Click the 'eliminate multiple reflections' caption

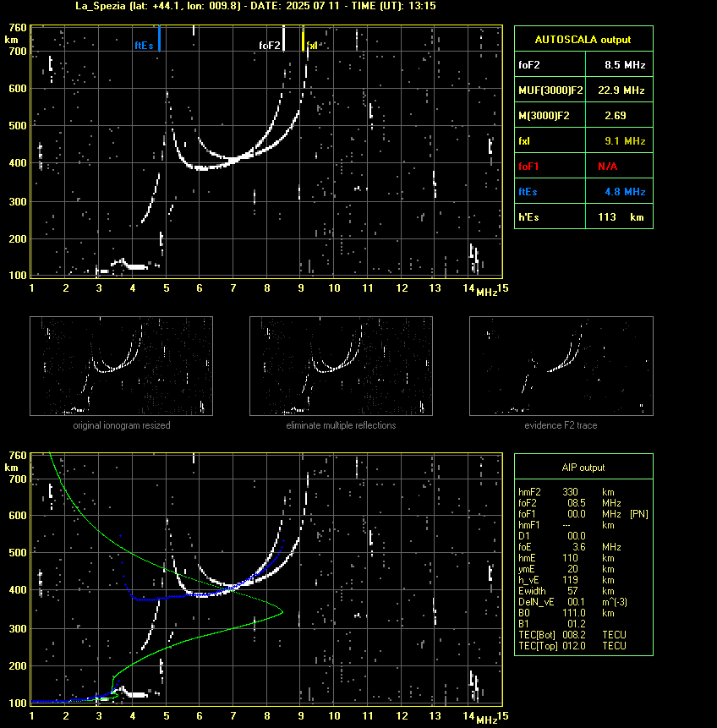point(341,425)
